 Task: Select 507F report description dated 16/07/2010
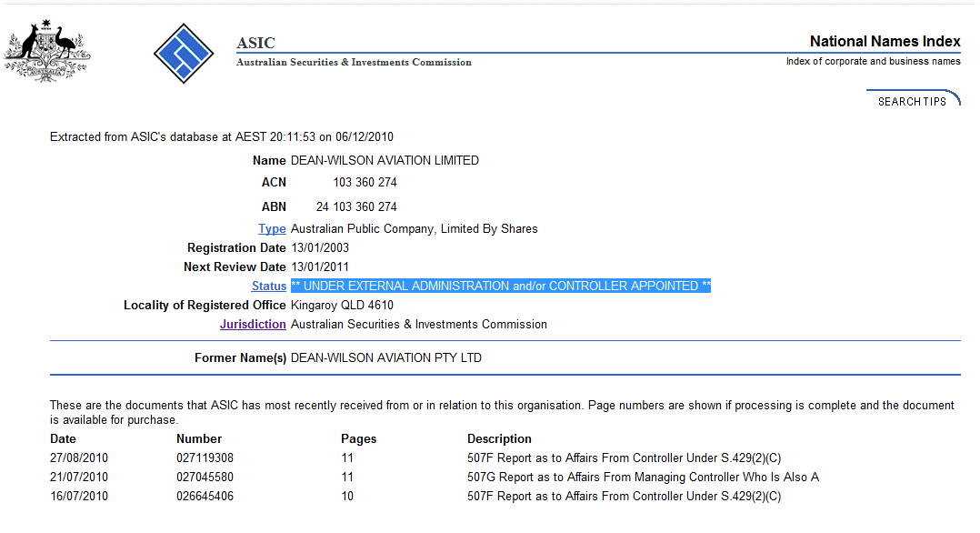[624, 496]
